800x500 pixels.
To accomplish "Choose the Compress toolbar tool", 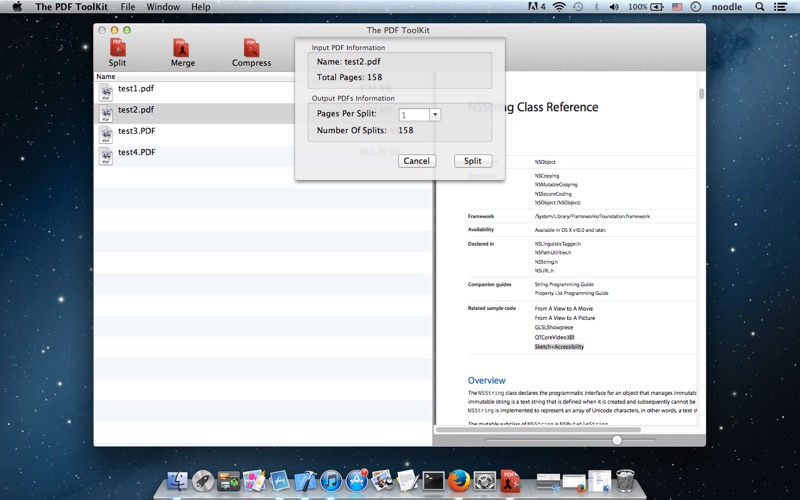I will 252,48.
